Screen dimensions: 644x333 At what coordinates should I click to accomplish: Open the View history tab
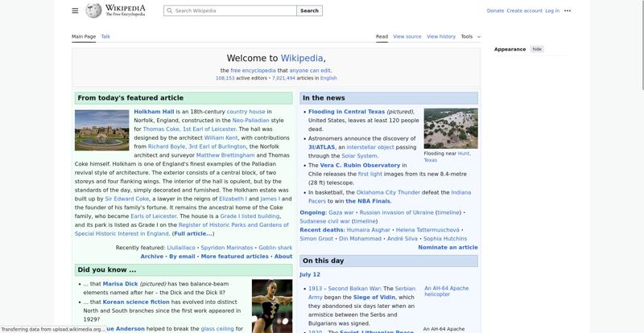[x=441, y=36]
